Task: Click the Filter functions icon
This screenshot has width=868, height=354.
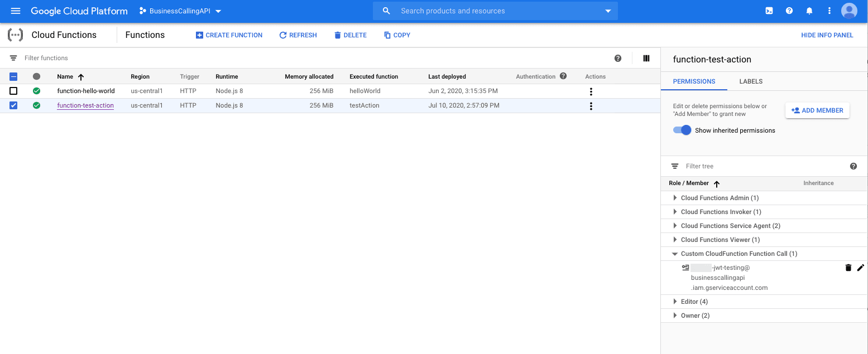Action: (13, 57)
